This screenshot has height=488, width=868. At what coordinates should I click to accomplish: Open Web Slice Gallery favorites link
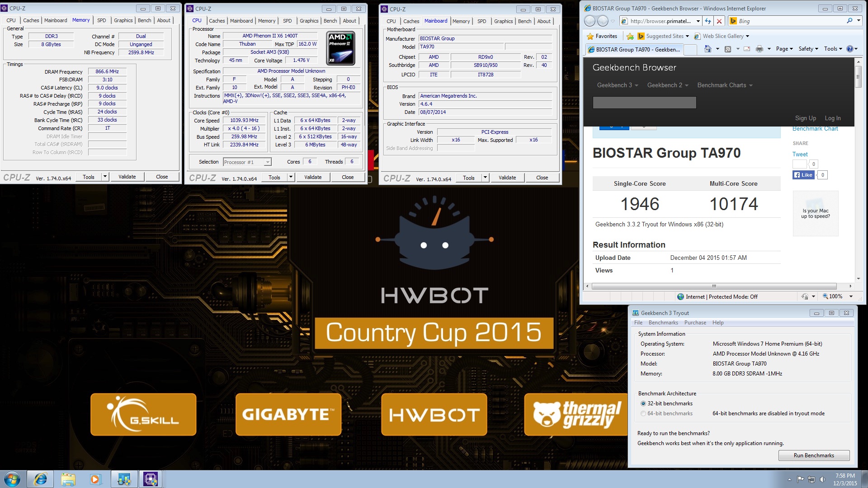722,36
